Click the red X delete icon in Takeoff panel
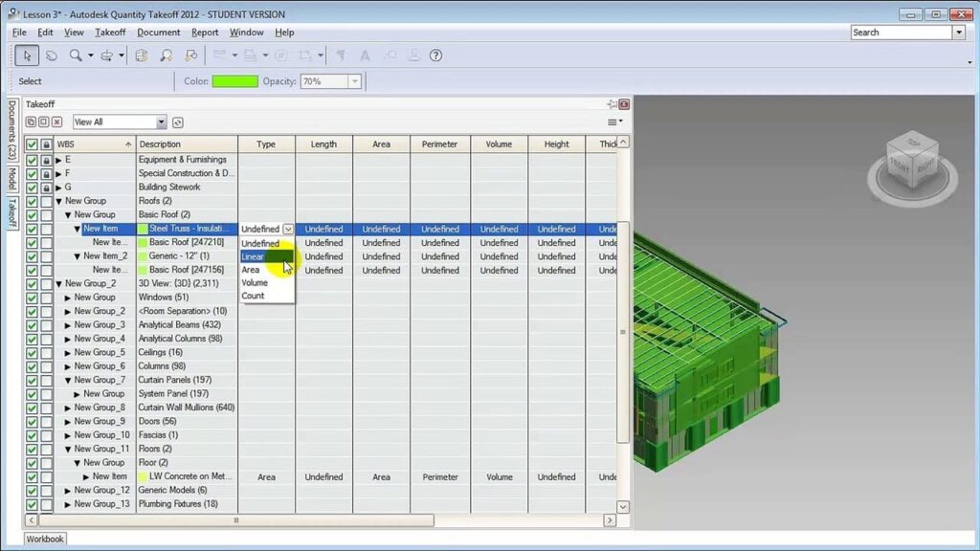The width and height of the screenshot is (980, 551). (x=57, y=122)
